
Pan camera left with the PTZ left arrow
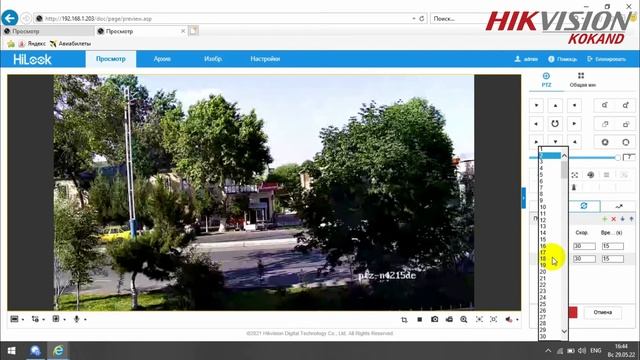tap(536, 124)
